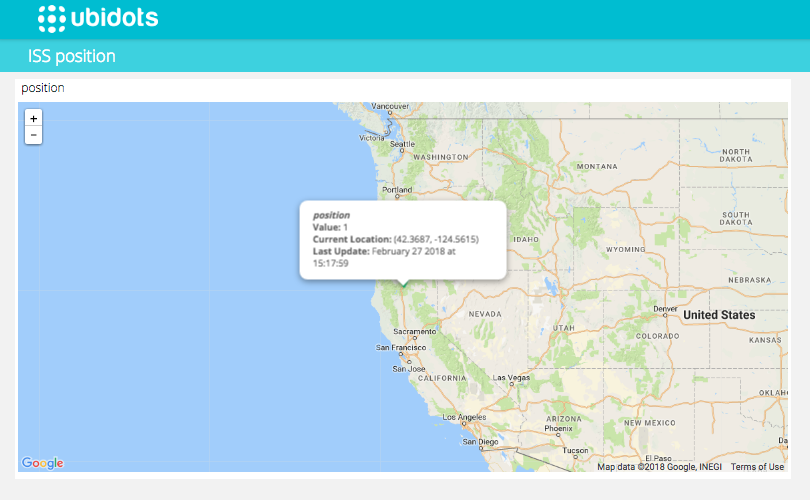Click the italic position heading in popup

coord(331,215)
